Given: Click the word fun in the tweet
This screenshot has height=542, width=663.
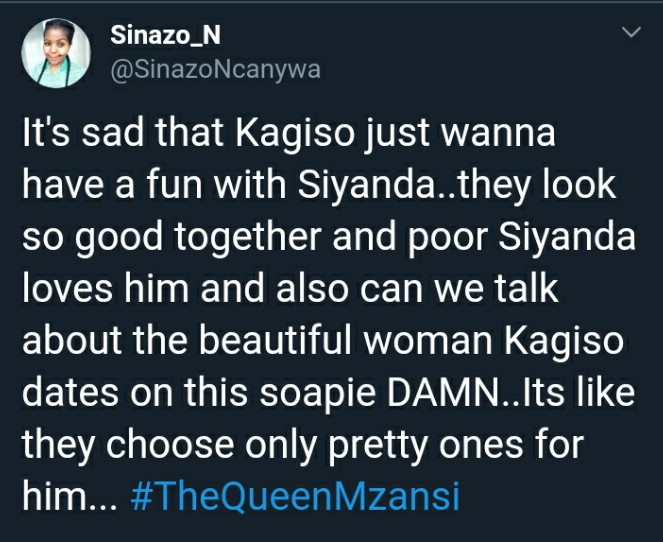Looking at the screenshot, I should pos(174,185).
